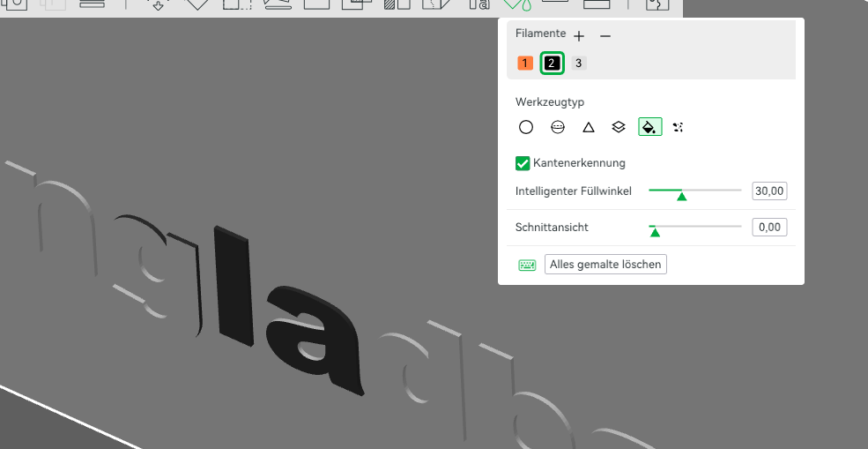This screenshot has width=868, height=449.
Task: Click the Filamente heading text
Action: (540, 34)
